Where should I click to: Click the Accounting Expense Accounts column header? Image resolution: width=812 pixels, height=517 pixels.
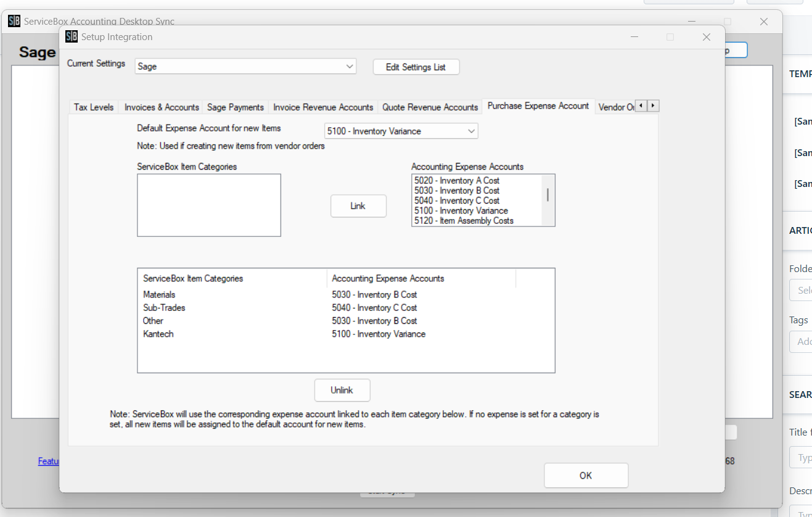coord(421,278)
